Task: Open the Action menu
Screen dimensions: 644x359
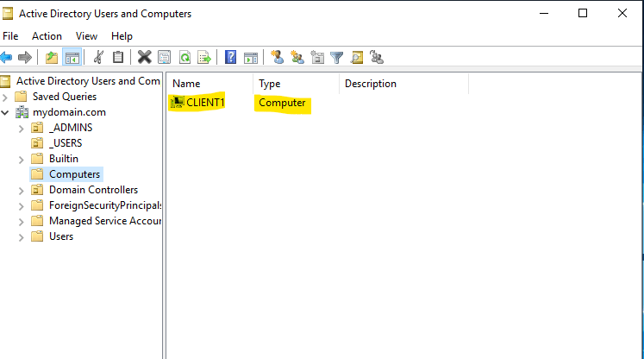Action: [x=47, y=36]
